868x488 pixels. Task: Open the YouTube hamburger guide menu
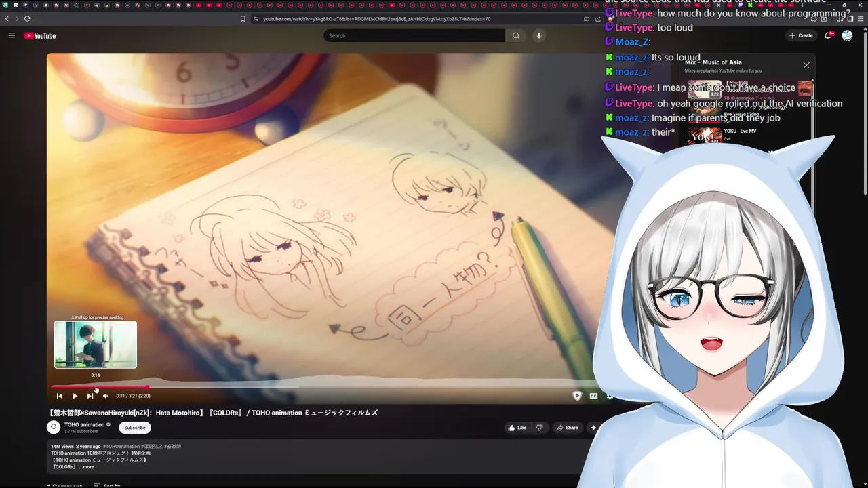tap(12, 35)
